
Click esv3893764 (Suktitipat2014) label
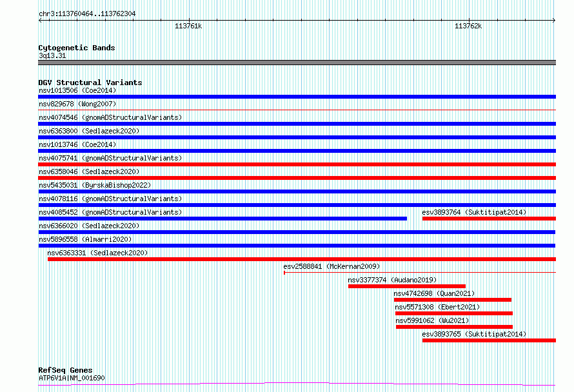[474, 212]
